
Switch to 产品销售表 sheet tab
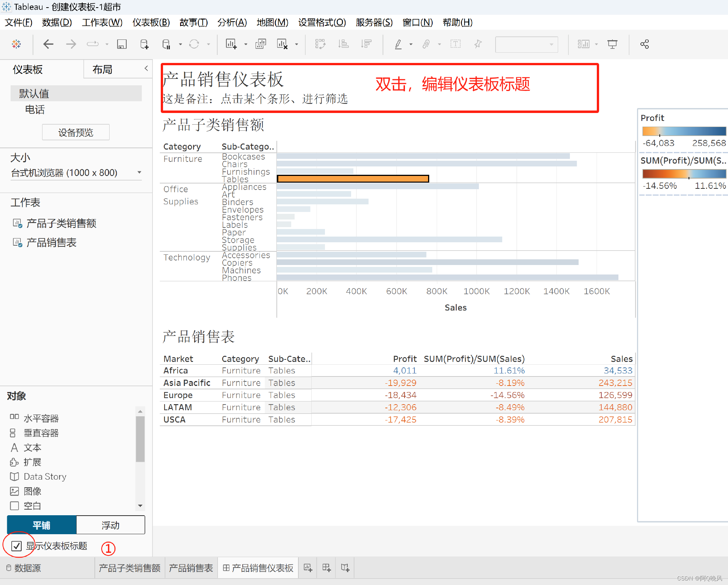pyautogui.click(x=191, y=568)
